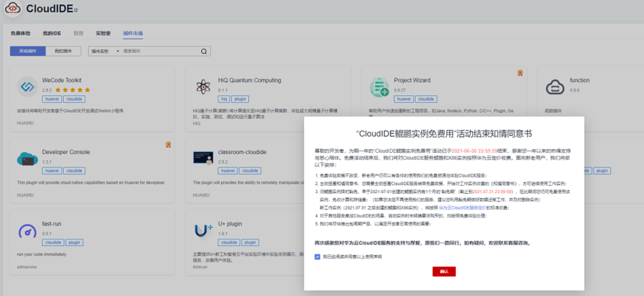The height and width of the screenshot is (296, 644).
Task: Follow the 华为云CloudIDE服务定价 pricing link
Action: (x=462, y=208)
